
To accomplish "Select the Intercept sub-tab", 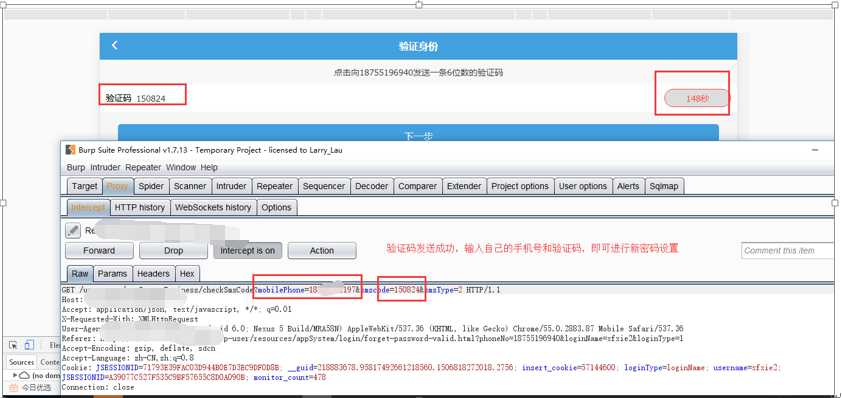I will pyautogui.click(x=88, y=207).
